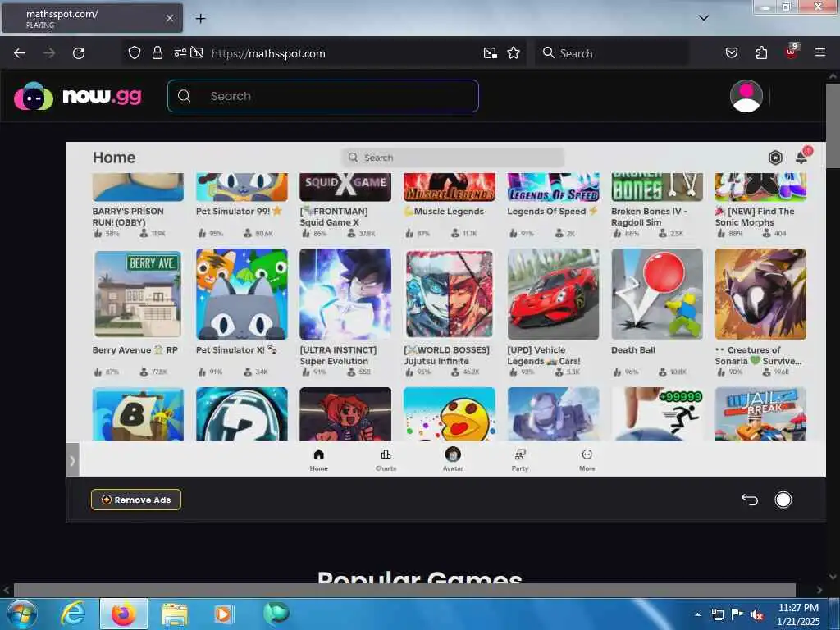Click the muted volume tray icon
Image resolution: width=840 pixels, height=630 pixels.
point(757,615)
